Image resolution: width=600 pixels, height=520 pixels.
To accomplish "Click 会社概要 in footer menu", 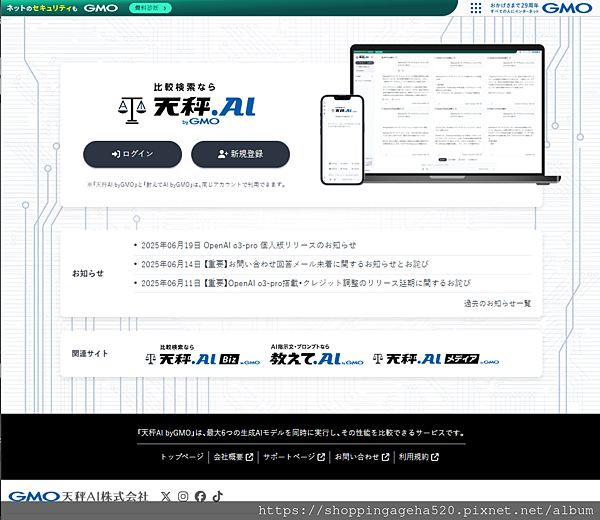I will point(228,457).
